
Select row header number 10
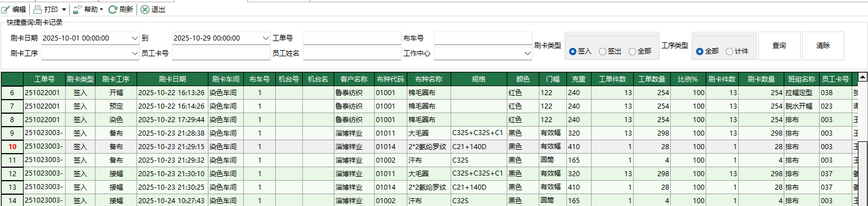click(x=12, y=146)
